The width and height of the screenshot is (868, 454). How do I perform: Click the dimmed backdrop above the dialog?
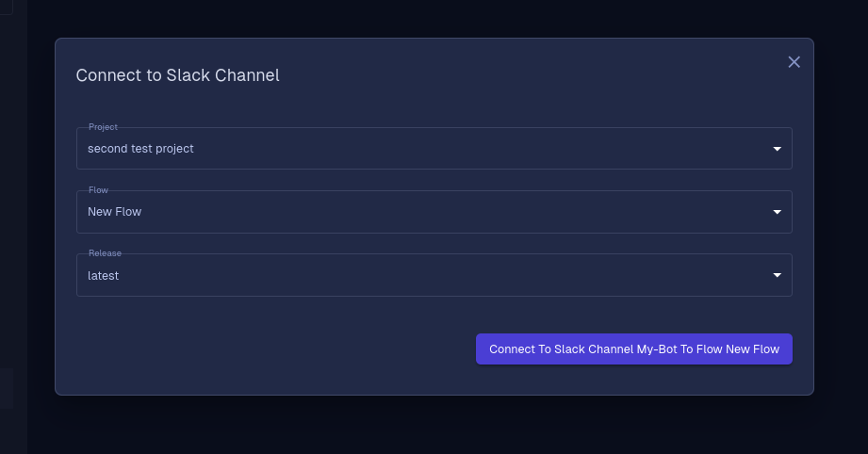pyautogui.click(x=434, y=18)
